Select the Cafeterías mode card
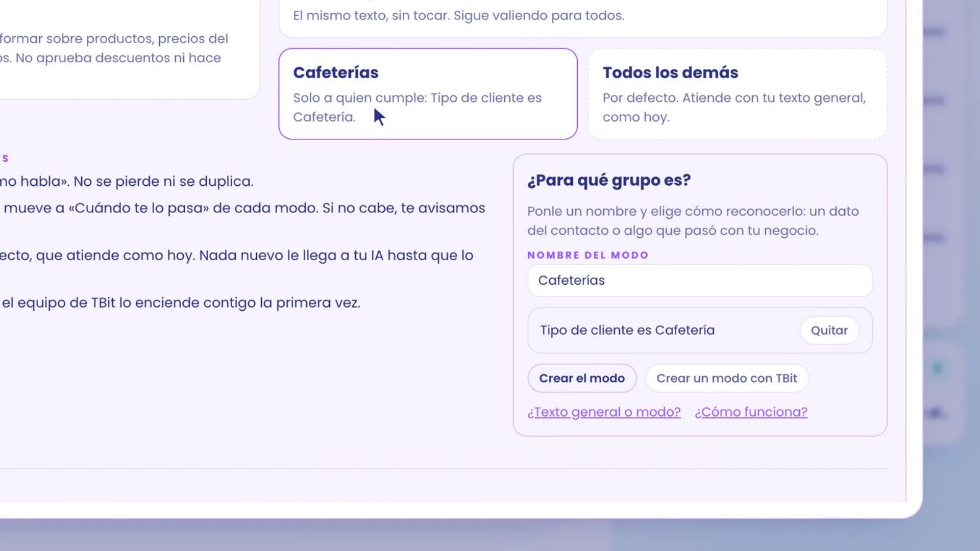 point(428,94)
